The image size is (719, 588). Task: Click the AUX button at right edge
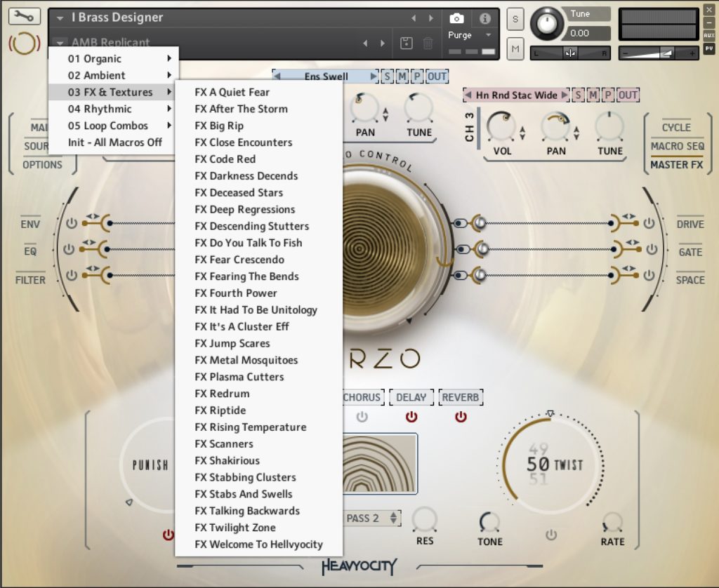pyautogui.click(x=709, y=35)
